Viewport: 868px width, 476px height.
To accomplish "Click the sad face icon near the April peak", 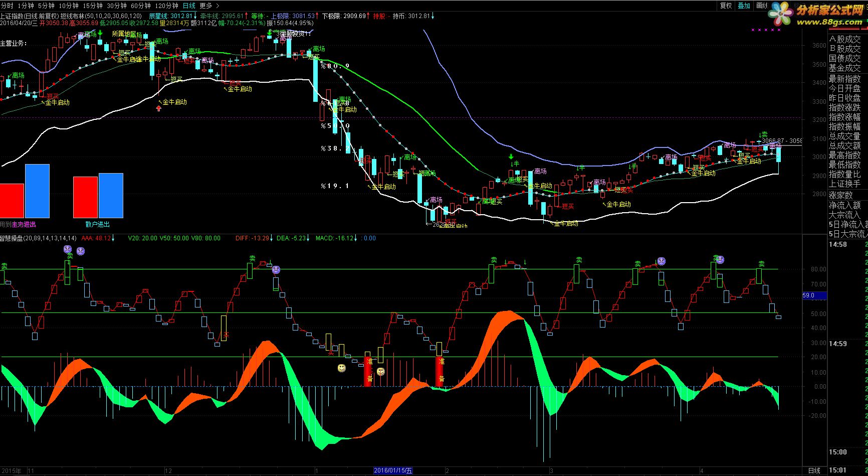I will tap(720, 259).
